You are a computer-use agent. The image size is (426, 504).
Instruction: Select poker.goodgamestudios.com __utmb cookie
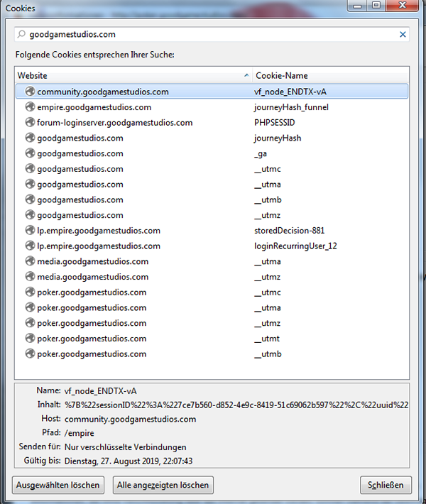(212, 354)
